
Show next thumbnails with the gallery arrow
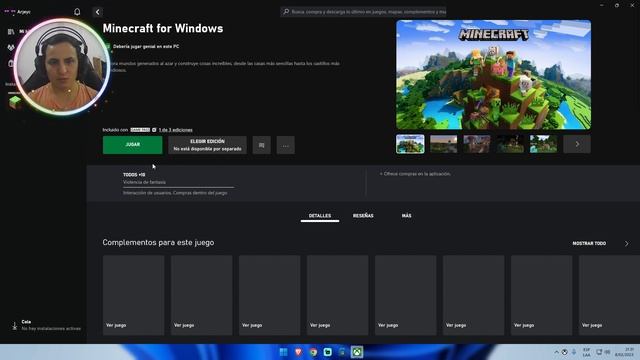tap(577, 144)
